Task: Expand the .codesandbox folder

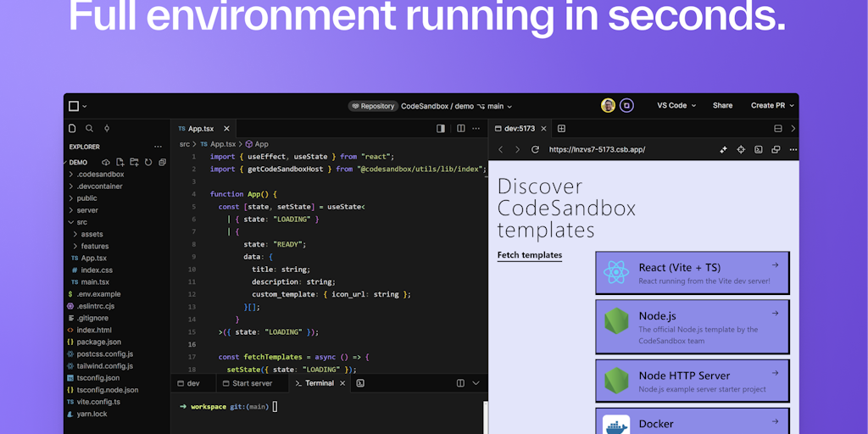Action: pos(96,175)
